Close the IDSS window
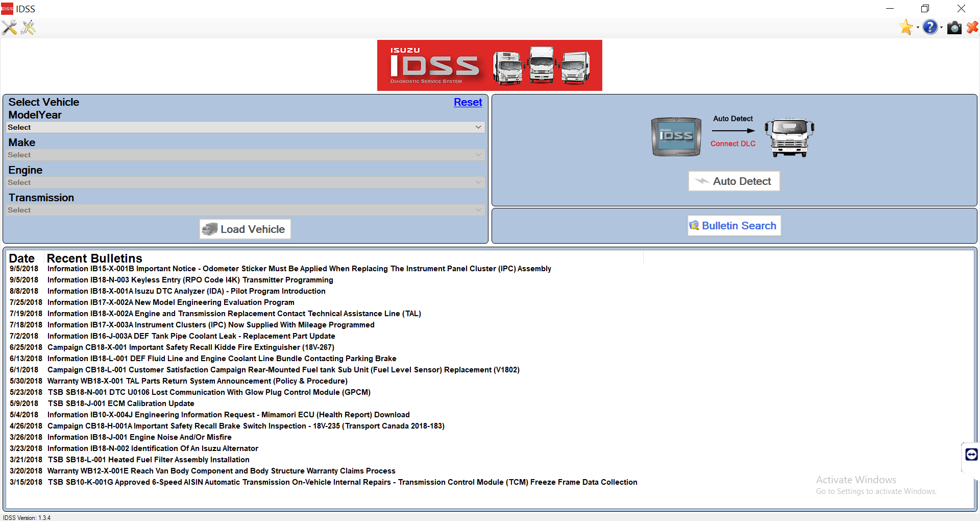Screen dimensions: 980x521 [961, 9]
